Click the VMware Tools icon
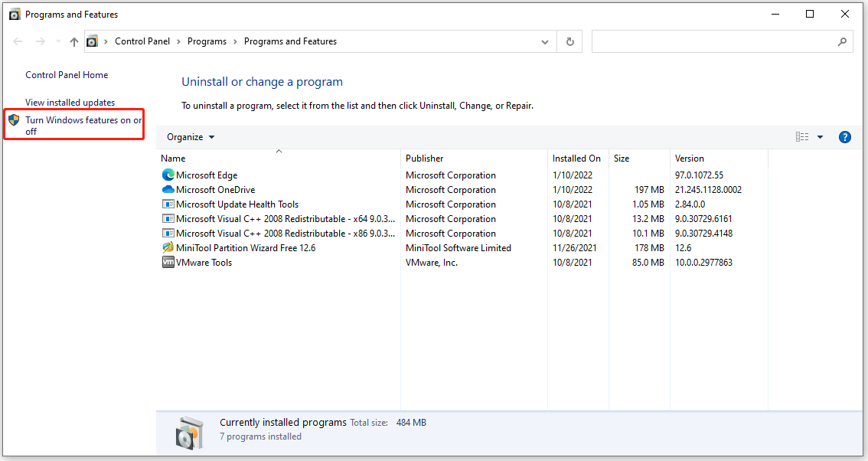The image size is (868, 461). click(168, 262)
